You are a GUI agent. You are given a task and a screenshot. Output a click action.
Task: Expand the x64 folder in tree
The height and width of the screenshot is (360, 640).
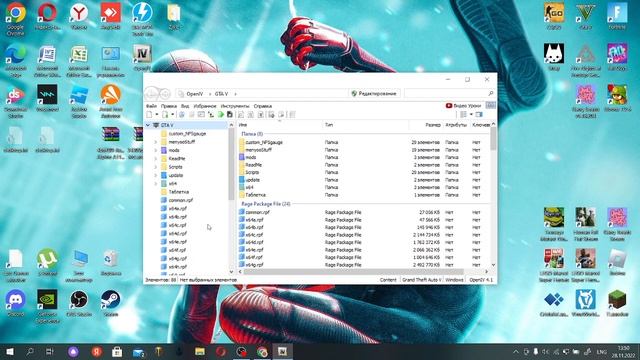(x=156, y=184)
